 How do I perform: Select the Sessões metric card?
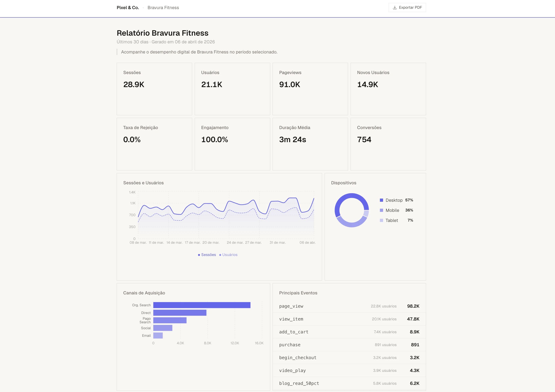[x=154, y=89]
